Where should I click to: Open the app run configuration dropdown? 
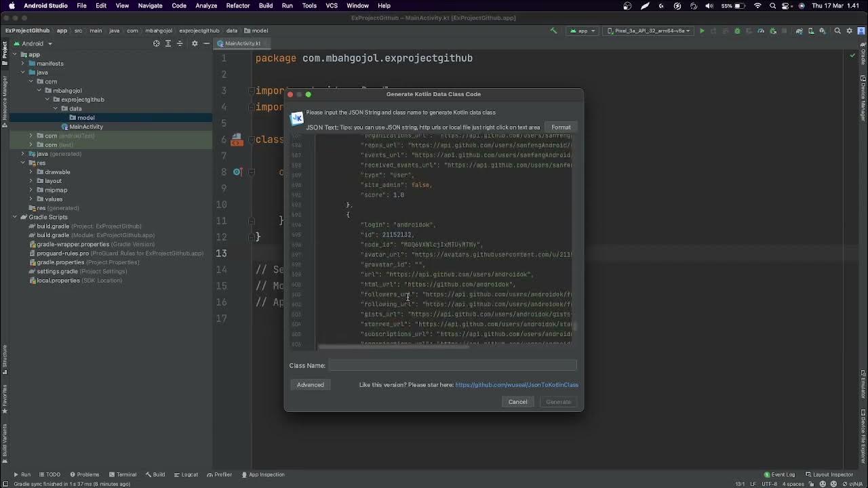click(x=583, y=30)
